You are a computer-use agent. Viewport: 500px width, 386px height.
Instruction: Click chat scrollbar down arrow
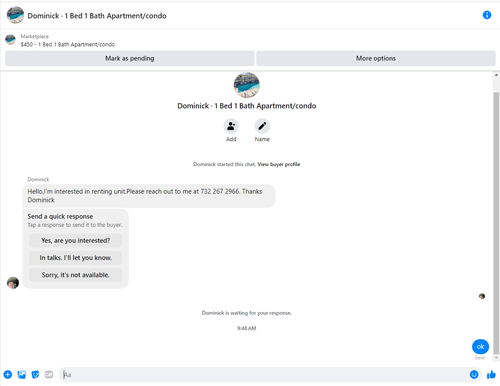click(496, 358)
